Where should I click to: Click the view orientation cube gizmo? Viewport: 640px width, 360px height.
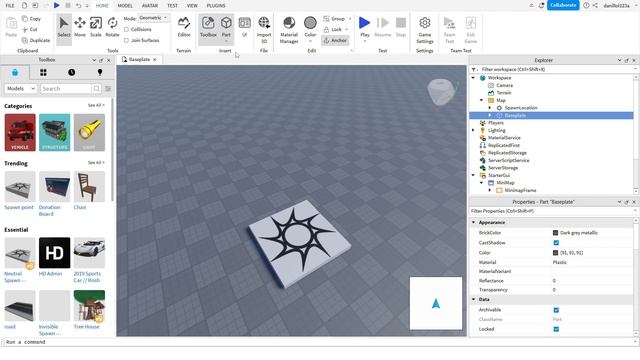pos(441,92)
